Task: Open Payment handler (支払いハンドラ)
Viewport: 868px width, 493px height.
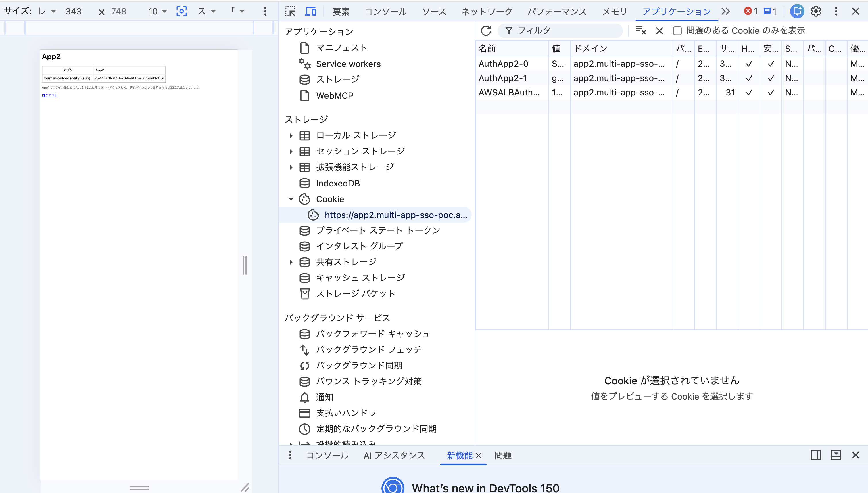Action: click(x=338, y=413)
